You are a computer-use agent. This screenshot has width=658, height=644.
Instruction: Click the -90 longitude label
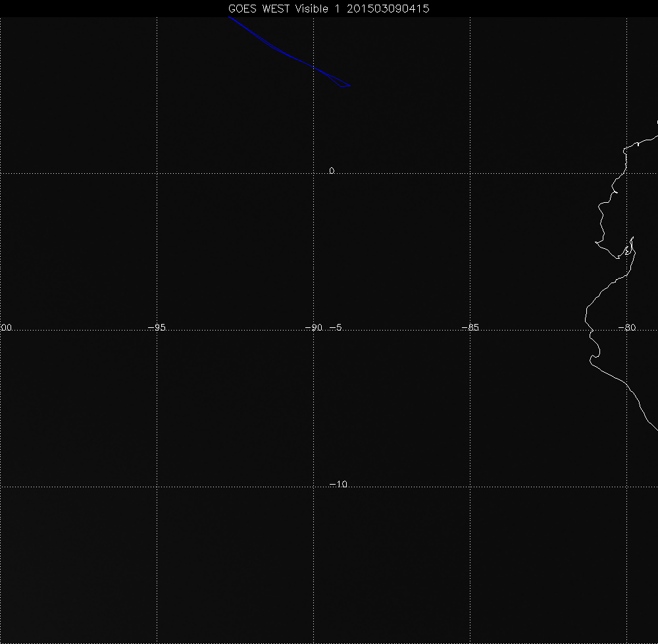coord(315,328)
